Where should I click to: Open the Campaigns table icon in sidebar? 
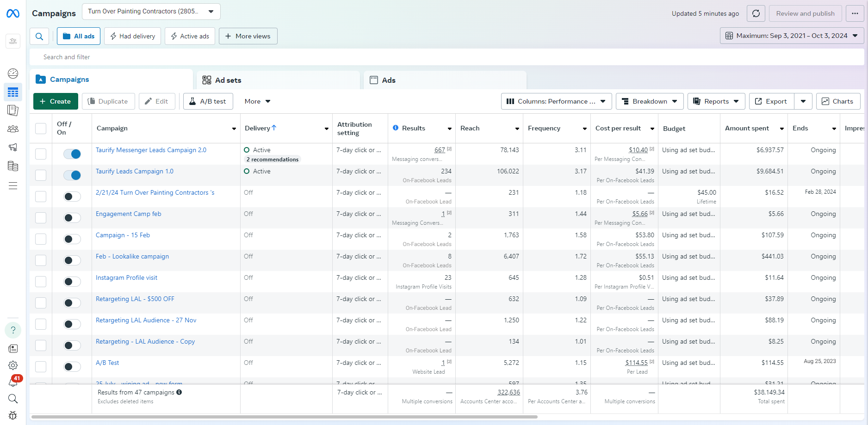pyautogui.click(x=13, y=92)
